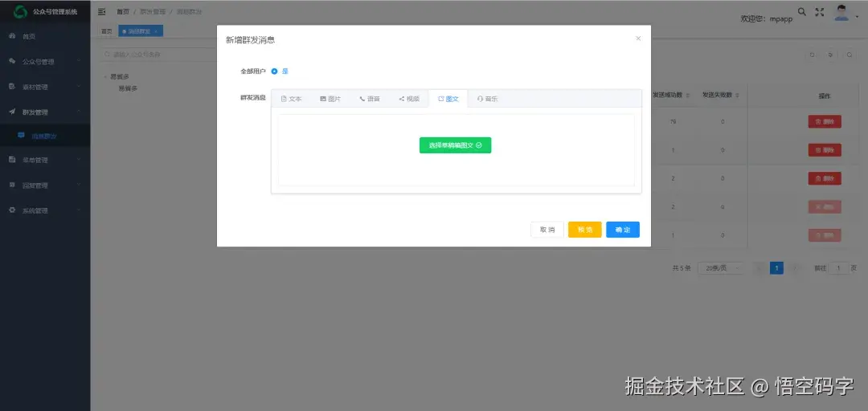The image size is (868, 411).
Task: Click the blue 确定 button
Action: [x=623, y=230]
